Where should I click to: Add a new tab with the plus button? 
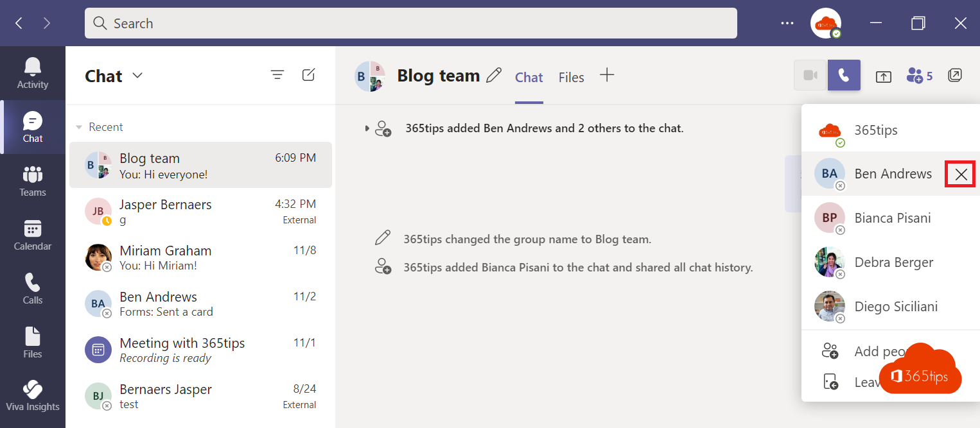click(x=606, y=75)
